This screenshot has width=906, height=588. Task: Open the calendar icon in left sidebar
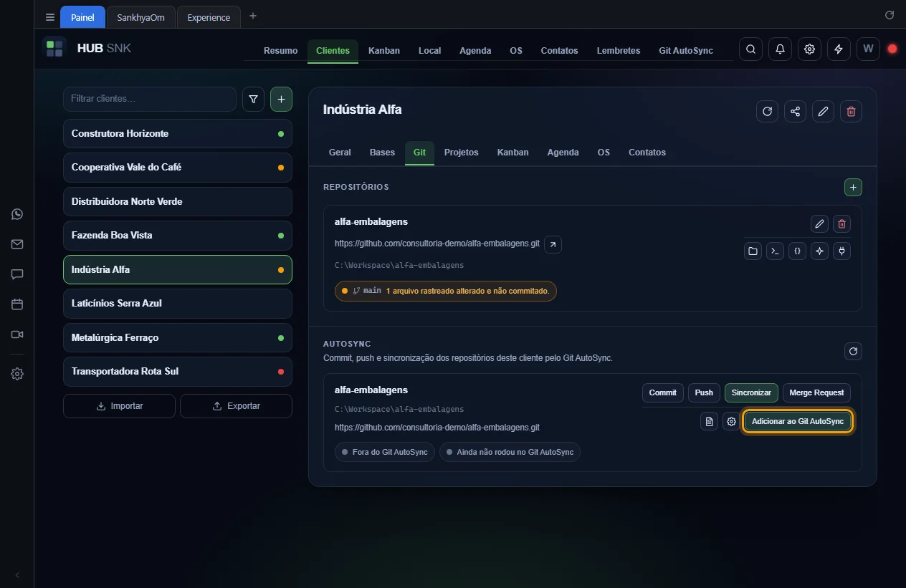17,304
